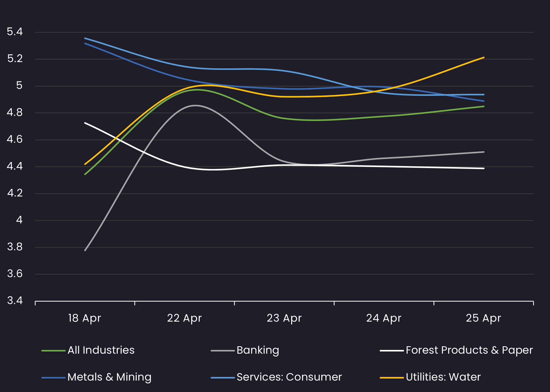The width and height of the screenshot is (550, 392).
Task: Click the Banking legend label
Action: (258, 350)
